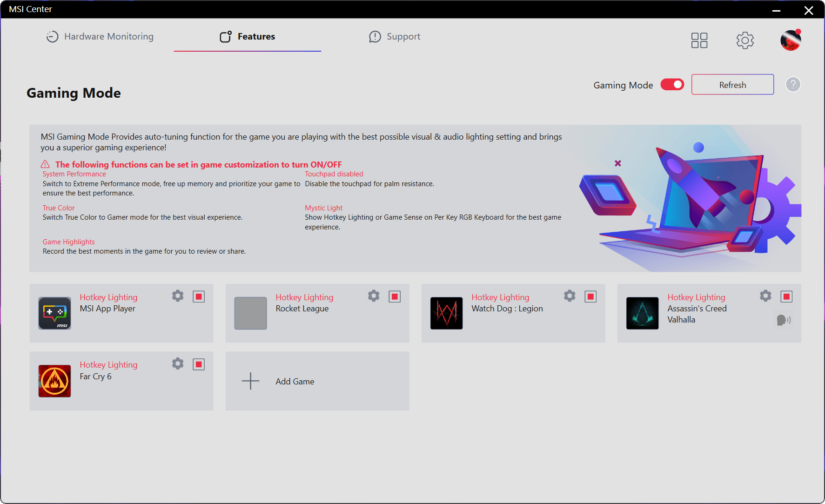
Task: Open settings gear for Rocket League
Action: pos(374,296)
